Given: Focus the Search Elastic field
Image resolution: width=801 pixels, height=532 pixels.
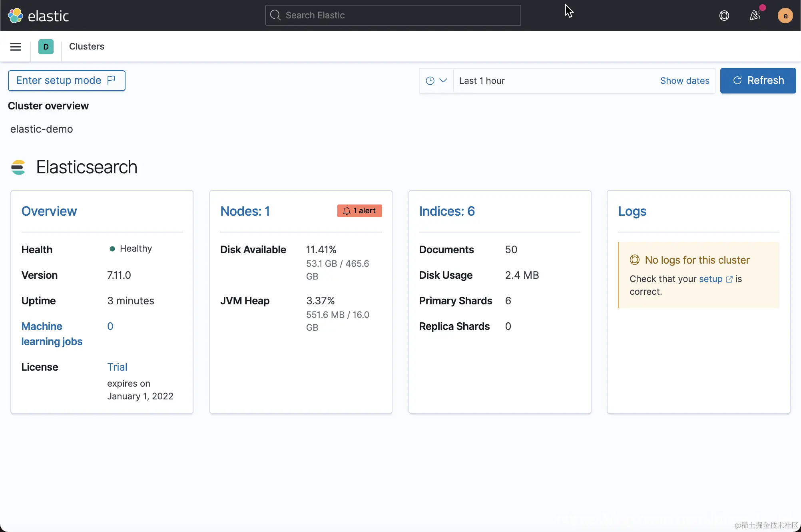Looking at the screenshot, I should pos(393,15).
